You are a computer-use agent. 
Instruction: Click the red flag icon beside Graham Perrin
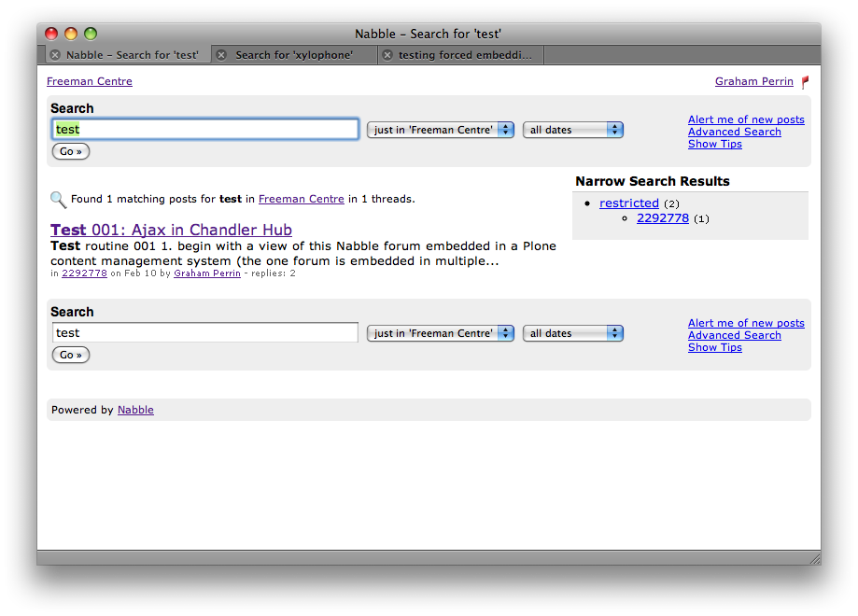tap(806, 82)
